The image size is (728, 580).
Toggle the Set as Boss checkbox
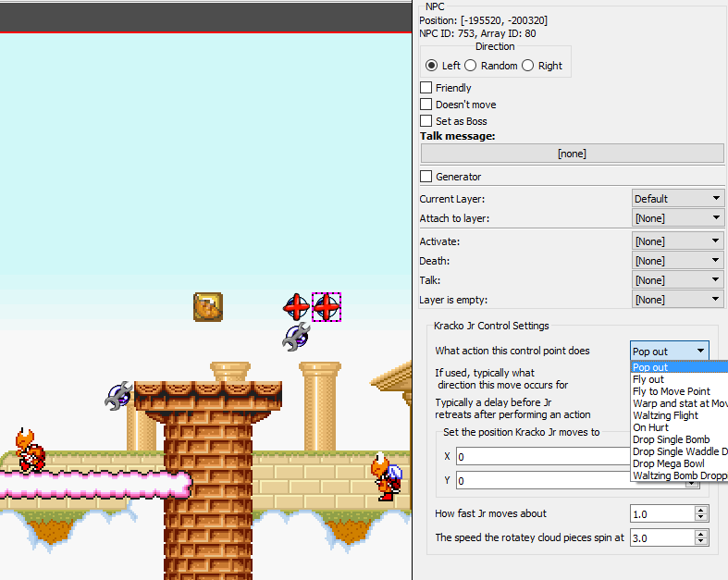[x=426, y=121]
